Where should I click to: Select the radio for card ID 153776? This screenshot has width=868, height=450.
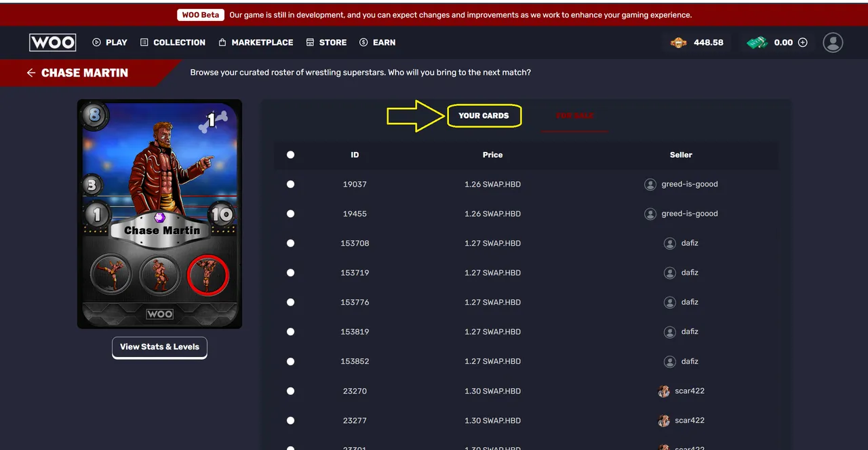pos(290,302)
